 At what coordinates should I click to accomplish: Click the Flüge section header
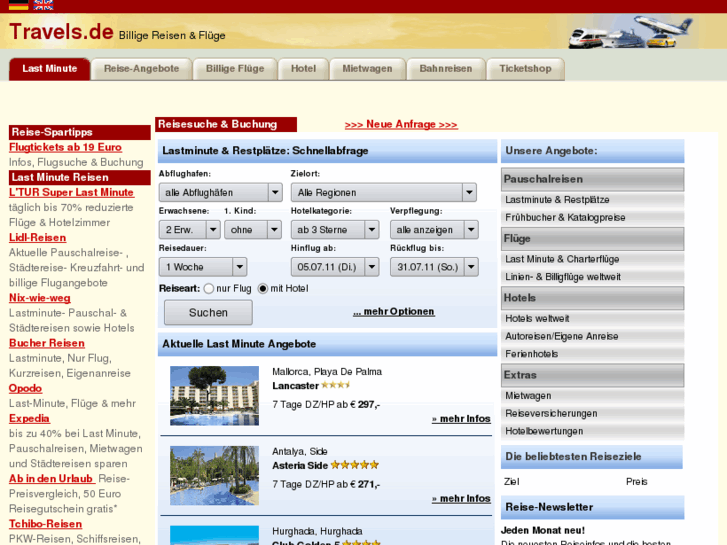point(593,239)
